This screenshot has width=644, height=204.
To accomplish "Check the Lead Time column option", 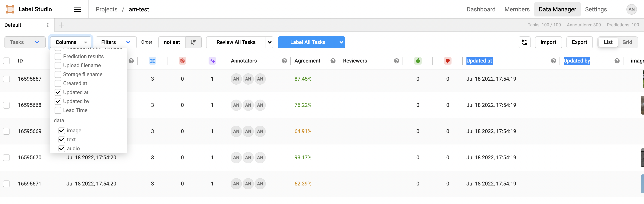I will tap(58, 110).
